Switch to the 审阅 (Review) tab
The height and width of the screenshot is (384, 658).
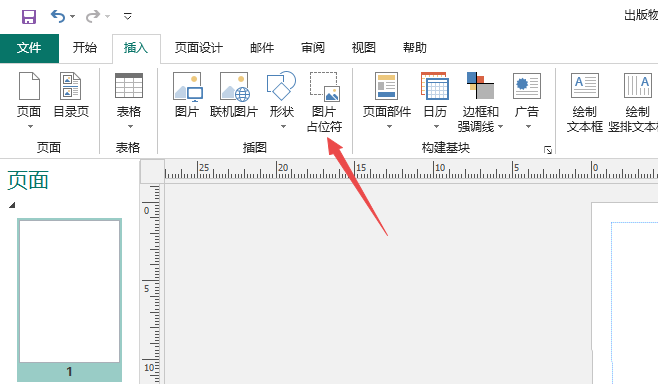click(x=313, y=48)
